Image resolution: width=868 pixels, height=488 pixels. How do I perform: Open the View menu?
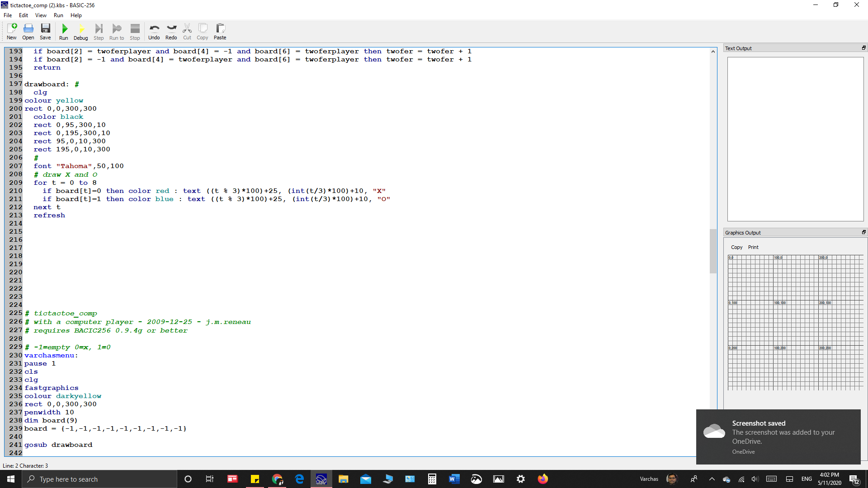coord(41,15)
